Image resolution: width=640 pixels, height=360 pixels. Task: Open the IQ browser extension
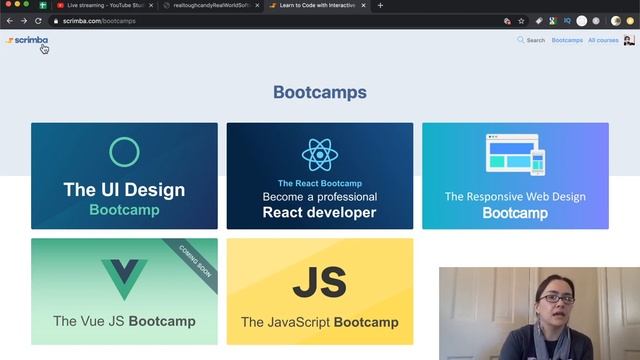coord(567,21)
